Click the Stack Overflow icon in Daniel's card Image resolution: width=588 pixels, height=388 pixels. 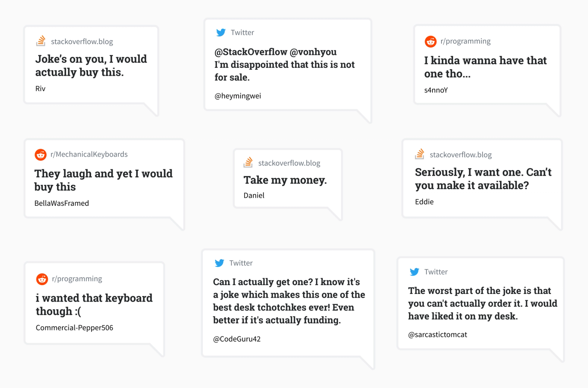tap(248, 162)
